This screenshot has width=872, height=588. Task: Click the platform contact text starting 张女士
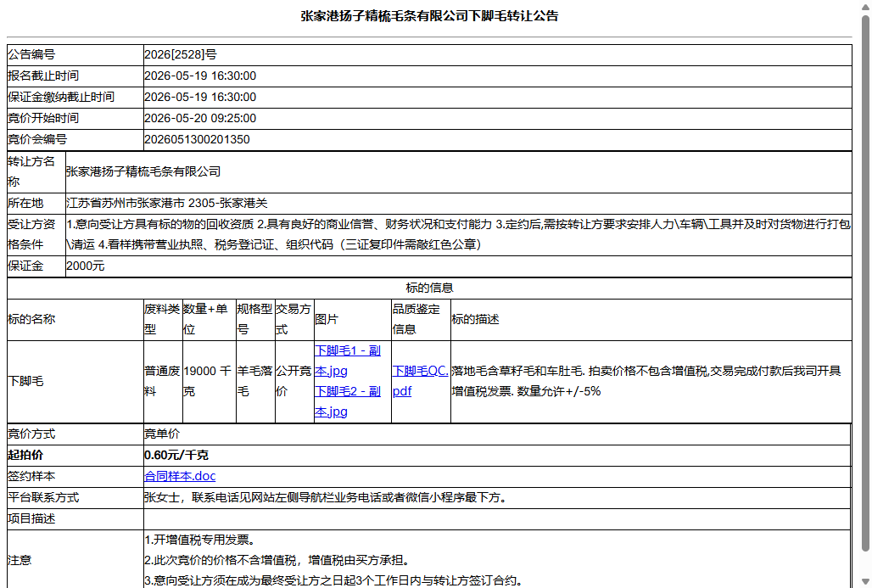[x=327, y=497]
